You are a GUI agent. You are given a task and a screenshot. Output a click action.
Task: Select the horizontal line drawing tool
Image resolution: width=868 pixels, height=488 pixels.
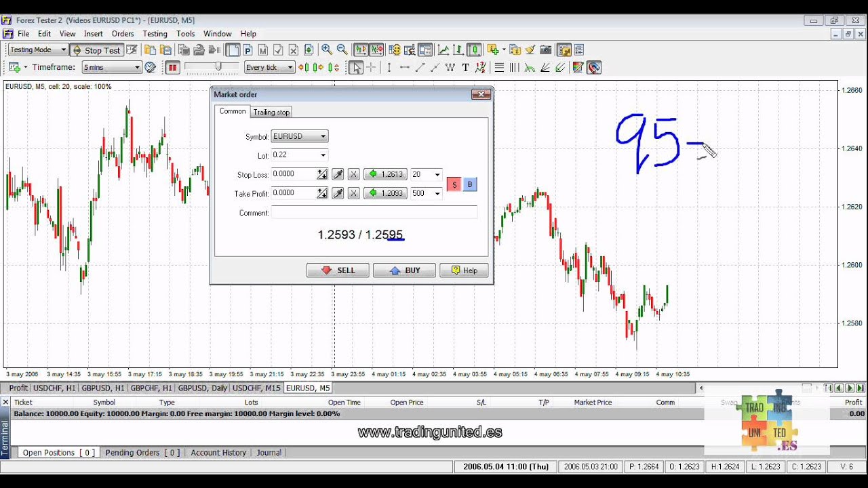(x=405, y=67)
